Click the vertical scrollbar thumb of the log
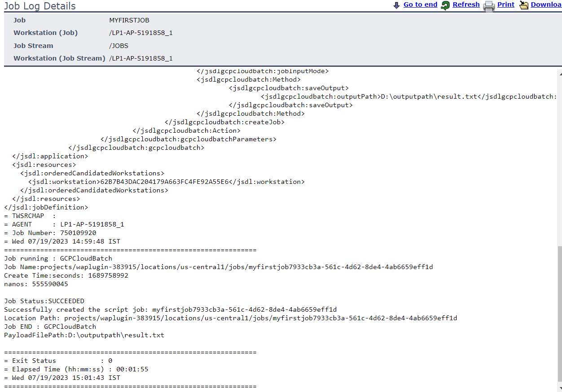Screen dimensions: 562x392 point(559,314)
